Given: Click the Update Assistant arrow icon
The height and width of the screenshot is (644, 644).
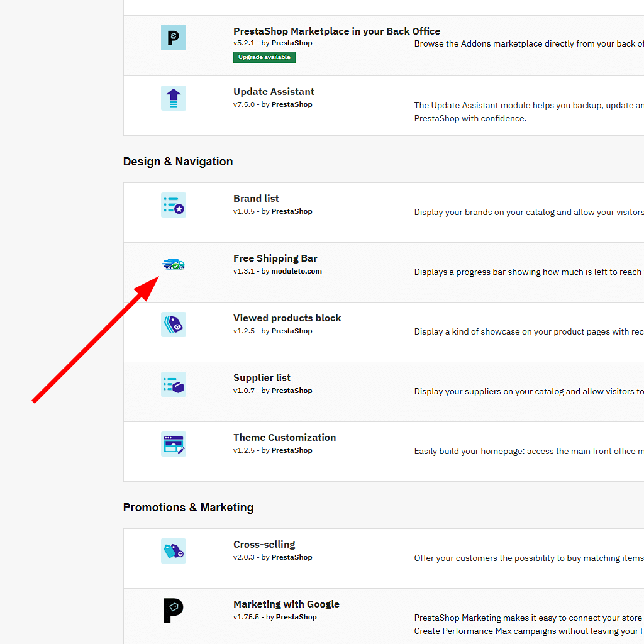Looking at the screenshot, I should coord(174,98).
